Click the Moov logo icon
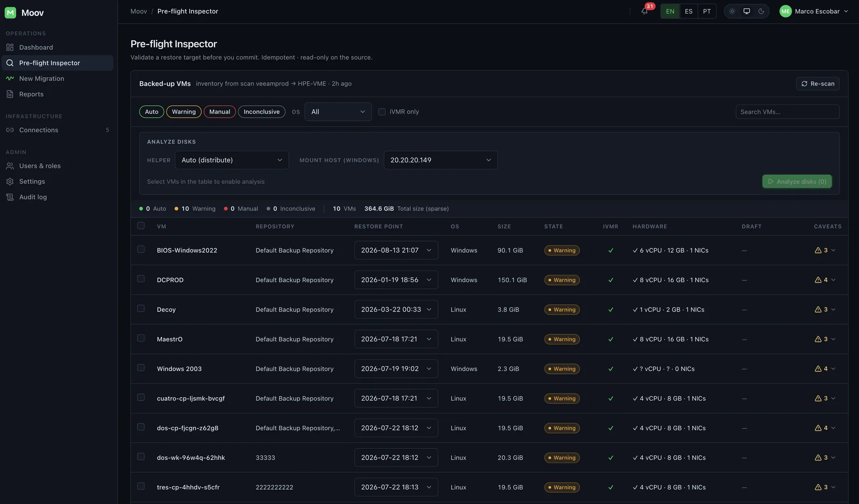Viewport: 859px width, 504px height. coord(10,13)
